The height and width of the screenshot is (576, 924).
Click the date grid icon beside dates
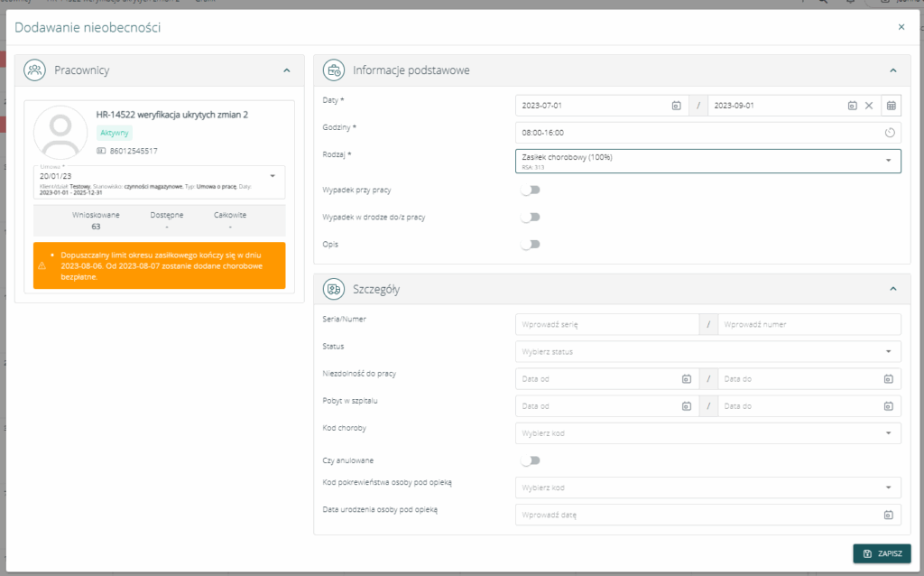891,106
